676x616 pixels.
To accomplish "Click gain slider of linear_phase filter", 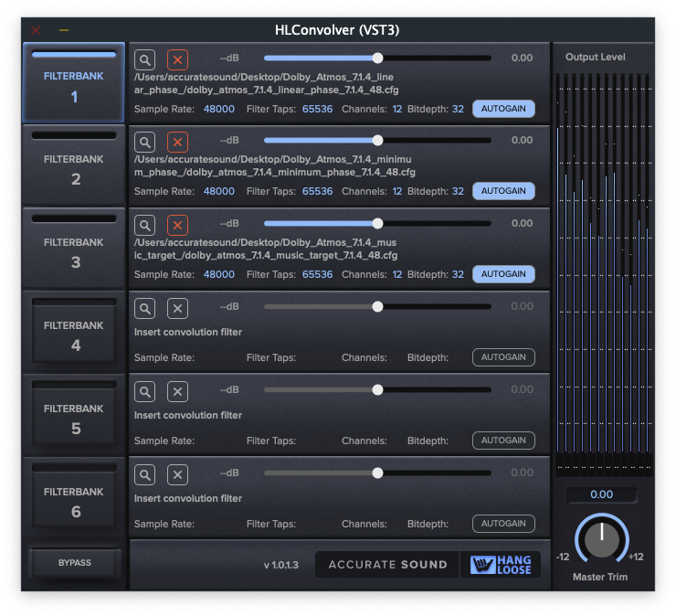I will point(377,58).
